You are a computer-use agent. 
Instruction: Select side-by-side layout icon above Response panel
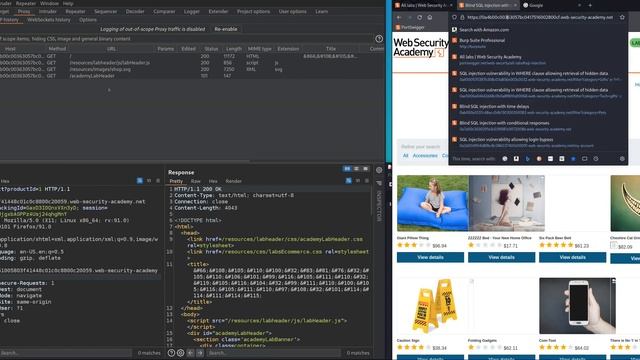click(x=347, y=169)
